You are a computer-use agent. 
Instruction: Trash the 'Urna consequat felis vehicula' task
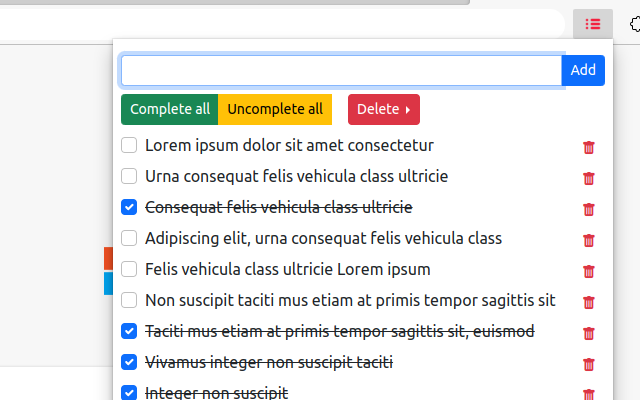tap(589, 178)
